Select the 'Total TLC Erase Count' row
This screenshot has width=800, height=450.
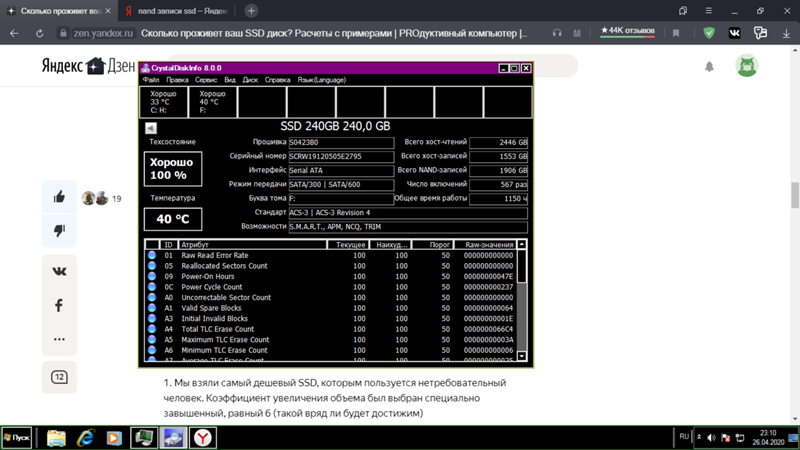pyautogui.click(x=330, y=329)
